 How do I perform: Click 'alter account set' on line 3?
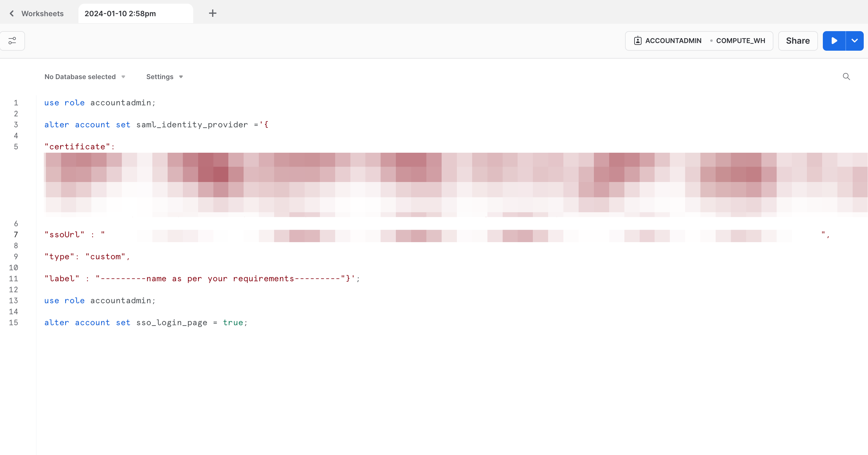click(x=87, y=125)
